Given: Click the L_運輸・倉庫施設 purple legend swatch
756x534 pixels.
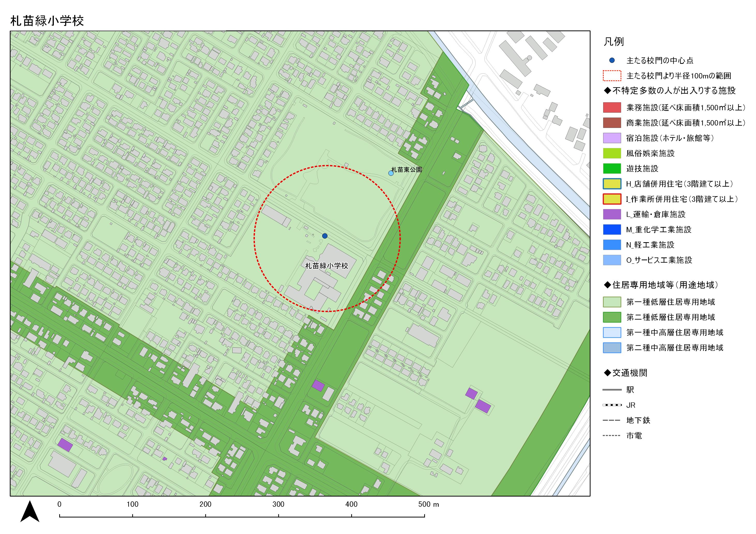Looking at the screenshot, I should coord(612,214).
